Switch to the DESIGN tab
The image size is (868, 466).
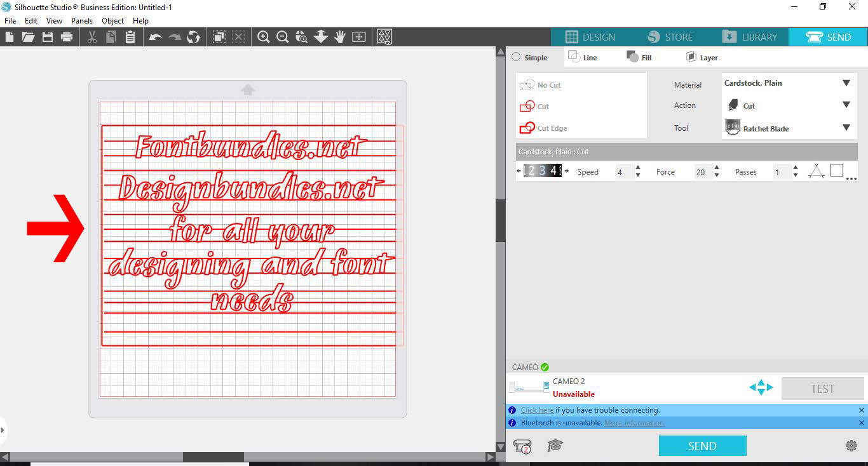pos(590,37)
